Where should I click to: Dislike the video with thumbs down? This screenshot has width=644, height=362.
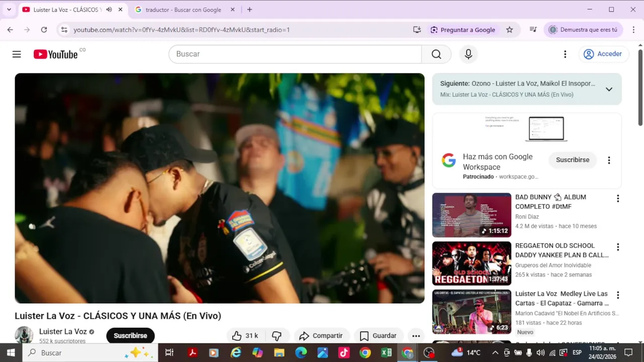(x=277, y=336)
